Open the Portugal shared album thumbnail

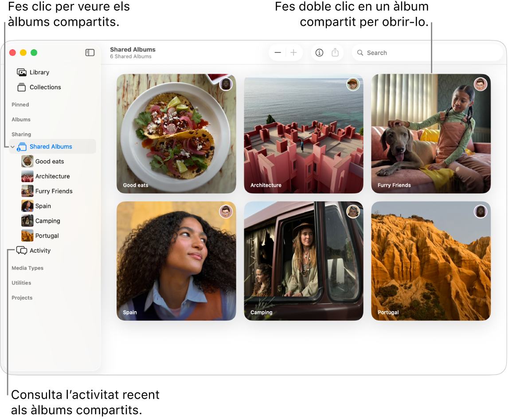pos(430,261)
